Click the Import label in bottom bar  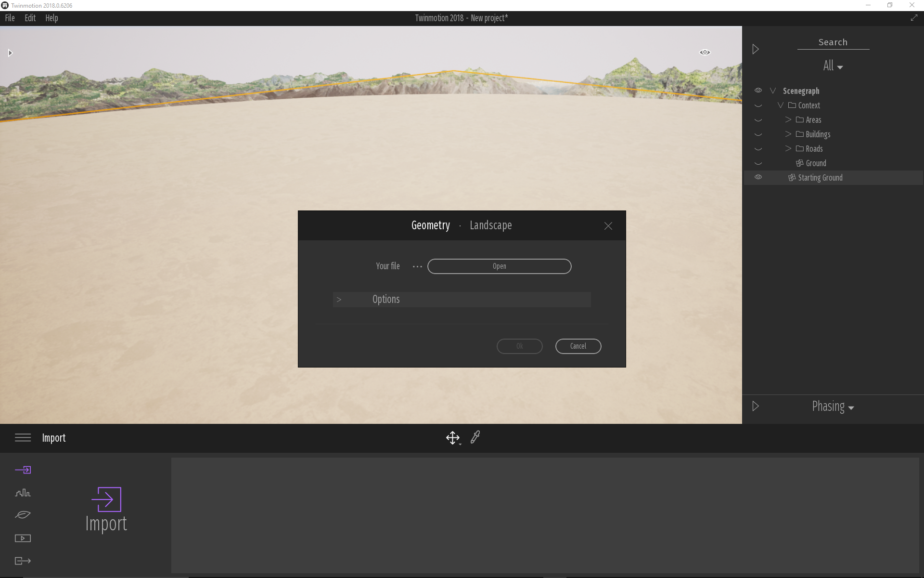coord(53,438)
